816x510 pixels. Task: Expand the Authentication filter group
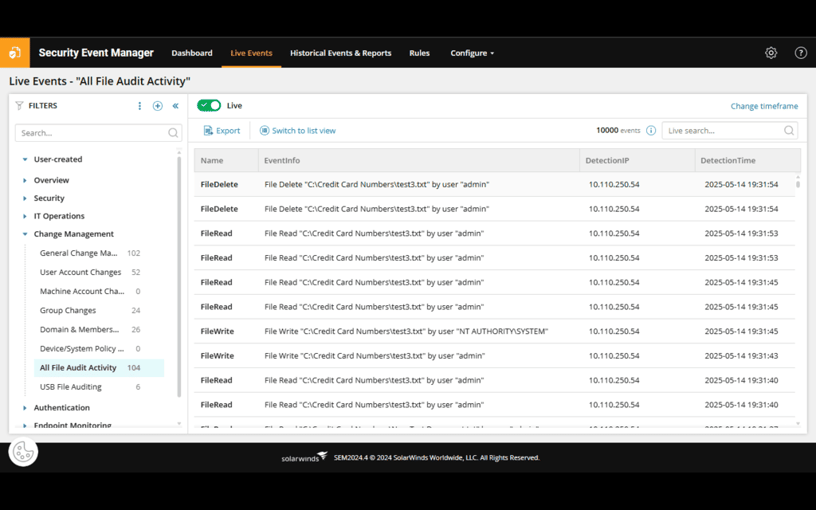pyautogui.click(x=24, y=408)
